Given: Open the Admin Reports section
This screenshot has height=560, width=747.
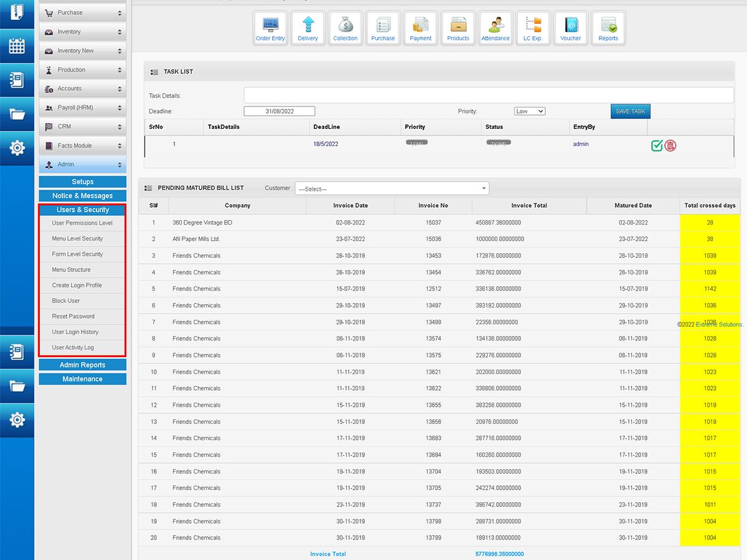Looking at the screenshot, I should pyautogui.click(x=82, y=365).
